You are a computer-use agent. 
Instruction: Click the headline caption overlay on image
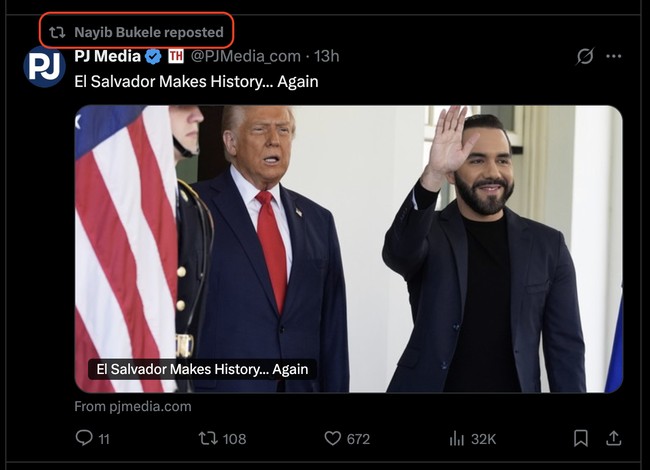pos(202,369)
